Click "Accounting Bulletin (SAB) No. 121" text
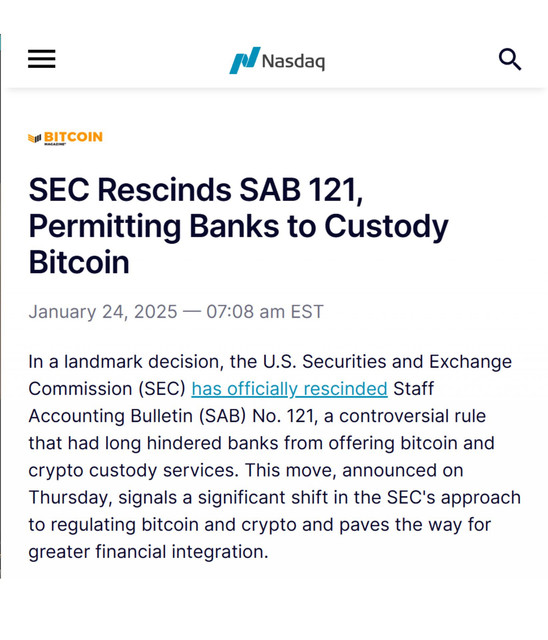This screenshot has height=640, width=548. [173, 416]
